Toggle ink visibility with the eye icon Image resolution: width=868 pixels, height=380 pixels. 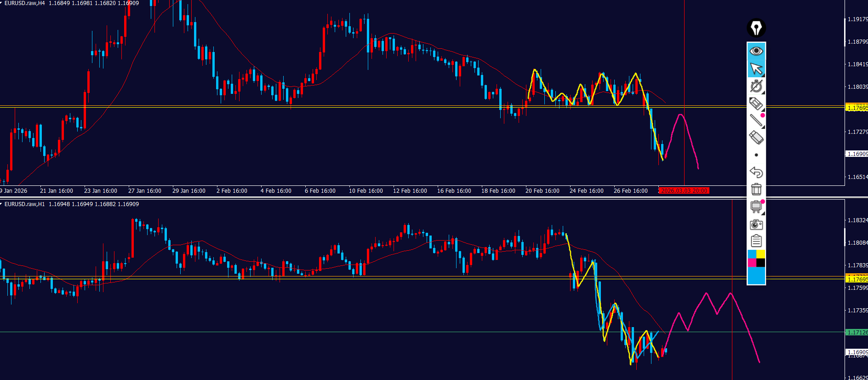pos(756,51)
